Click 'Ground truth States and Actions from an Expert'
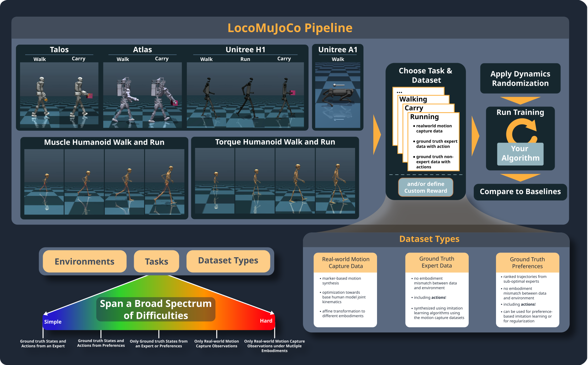Image resolution: width=588 pixels, height=365 pixels. [x=43, y=344]
